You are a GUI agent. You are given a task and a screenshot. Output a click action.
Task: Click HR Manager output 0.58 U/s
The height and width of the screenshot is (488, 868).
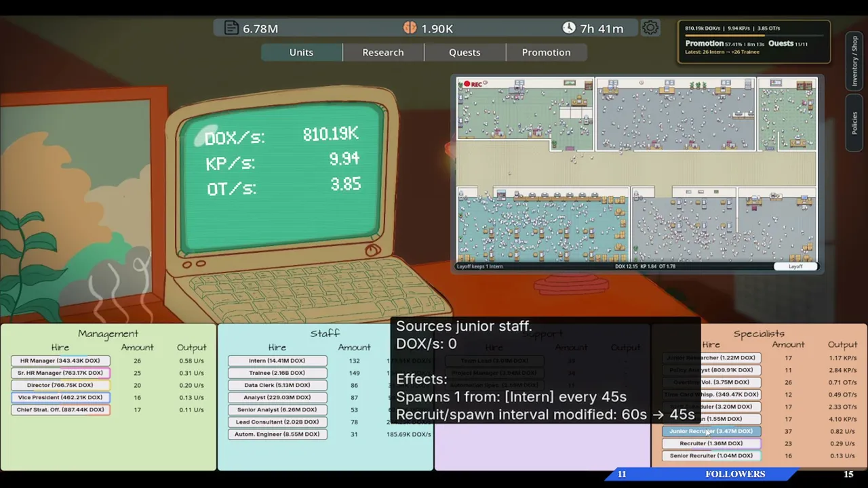coord(192,361)
